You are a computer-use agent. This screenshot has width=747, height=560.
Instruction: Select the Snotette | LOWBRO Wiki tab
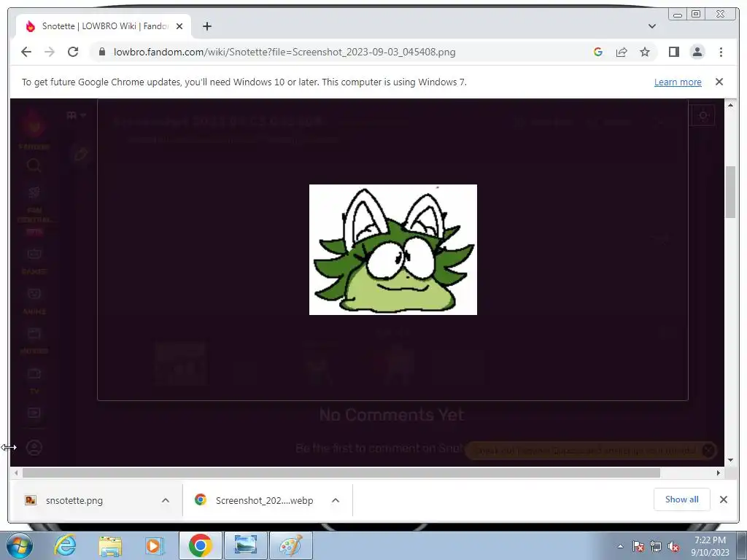tap(104, 26)
